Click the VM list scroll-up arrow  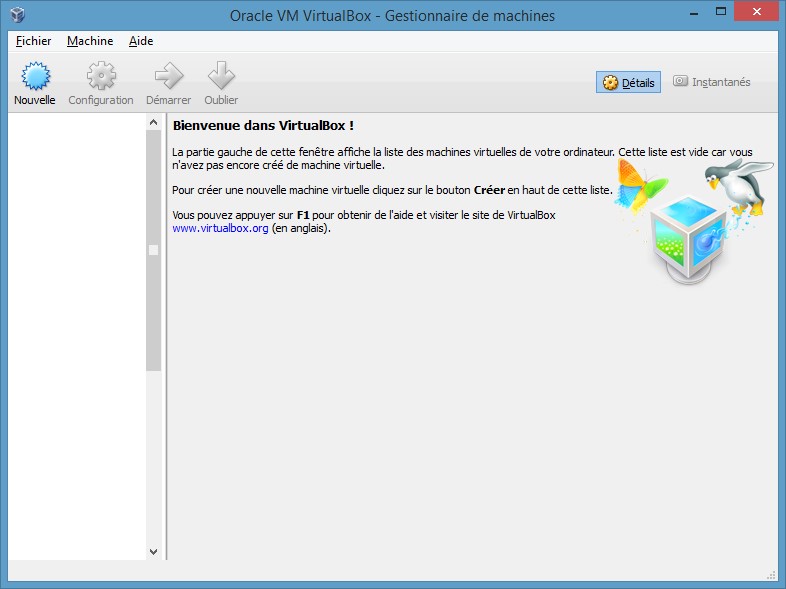(153, 122)
